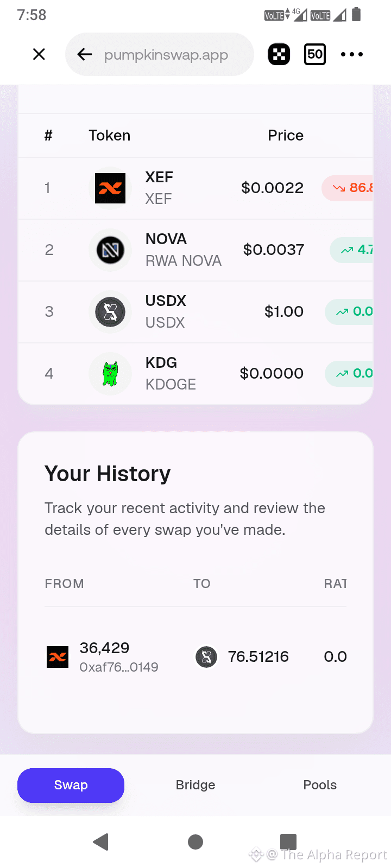391x868 pixels.
Task: Tap the Android back navigation button
Action: point(101,841)
